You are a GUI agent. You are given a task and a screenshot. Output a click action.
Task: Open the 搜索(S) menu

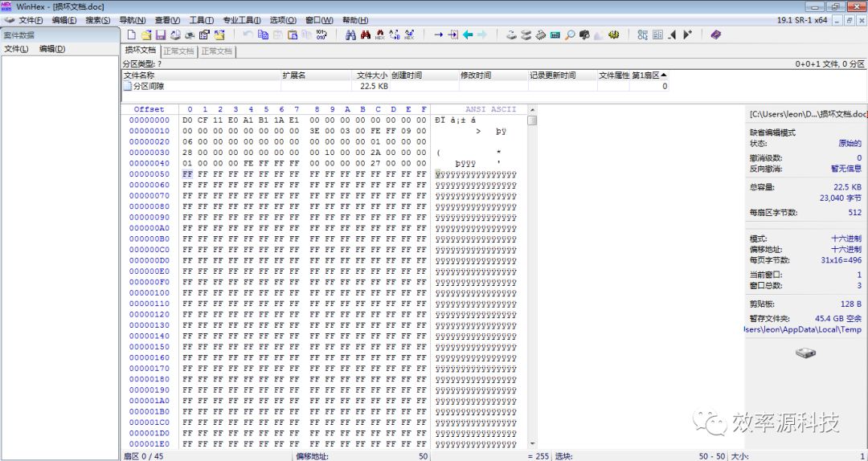pos(97,20)
